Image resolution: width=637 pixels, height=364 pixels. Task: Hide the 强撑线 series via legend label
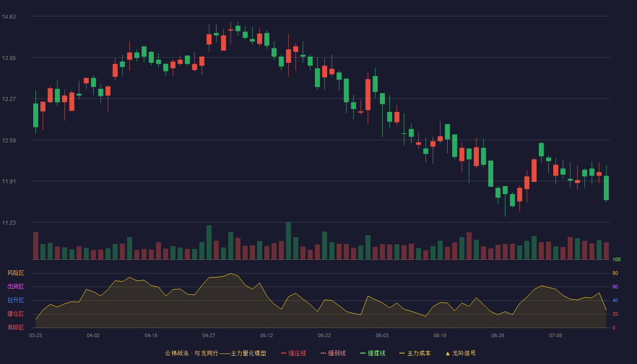click(x=376, y=353)
